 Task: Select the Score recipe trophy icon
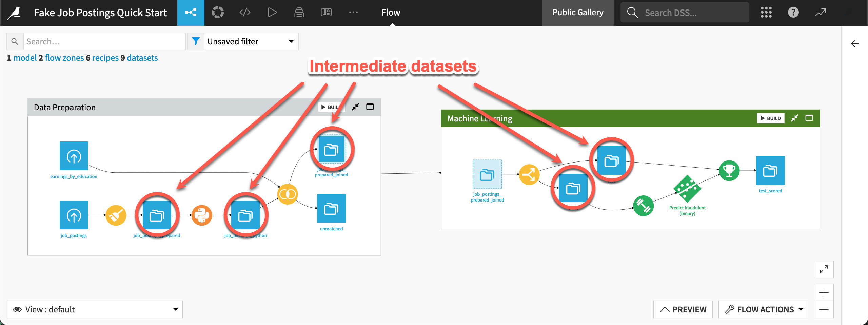[729, 171]
